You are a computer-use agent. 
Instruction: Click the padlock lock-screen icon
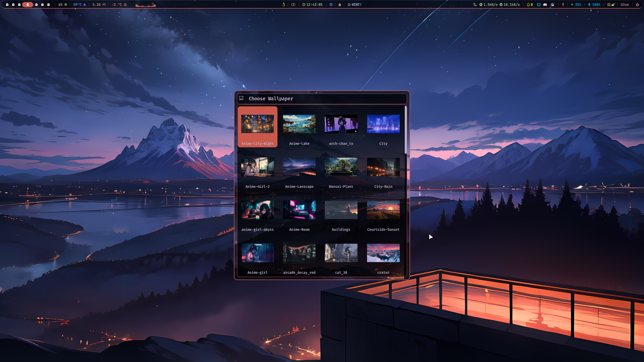pos(340,5)
